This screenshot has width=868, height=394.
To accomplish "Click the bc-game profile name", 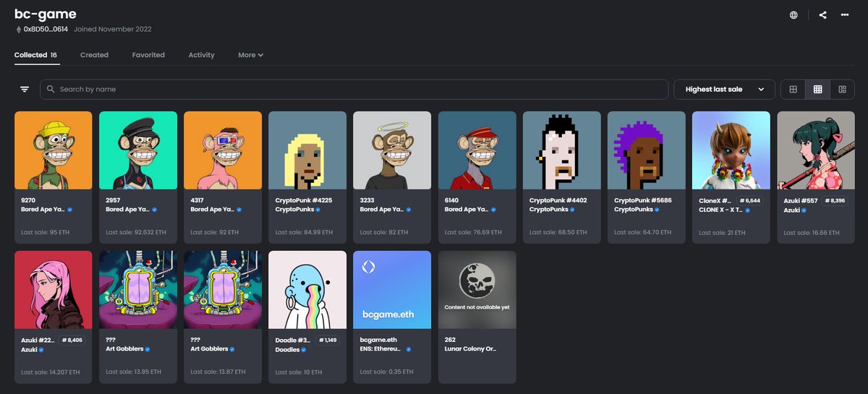I will (46, 14).
